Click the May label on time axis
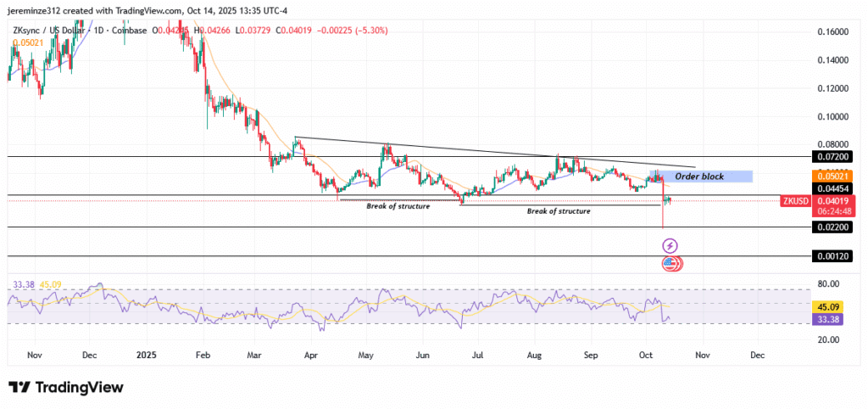868x409 pixels. tap(367, 354)
